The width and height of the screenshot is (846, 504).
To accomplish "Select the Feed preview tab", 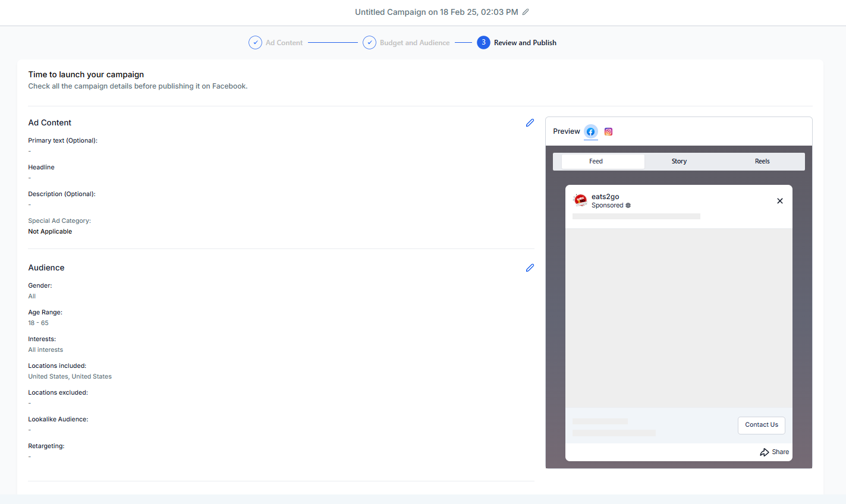I will [x=603, y=161].
